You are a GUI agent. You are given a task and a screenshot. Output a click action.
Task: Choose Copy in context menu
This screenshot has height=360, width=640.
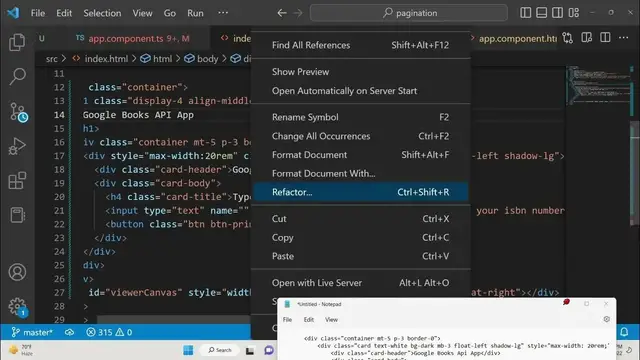coord(360,238)
